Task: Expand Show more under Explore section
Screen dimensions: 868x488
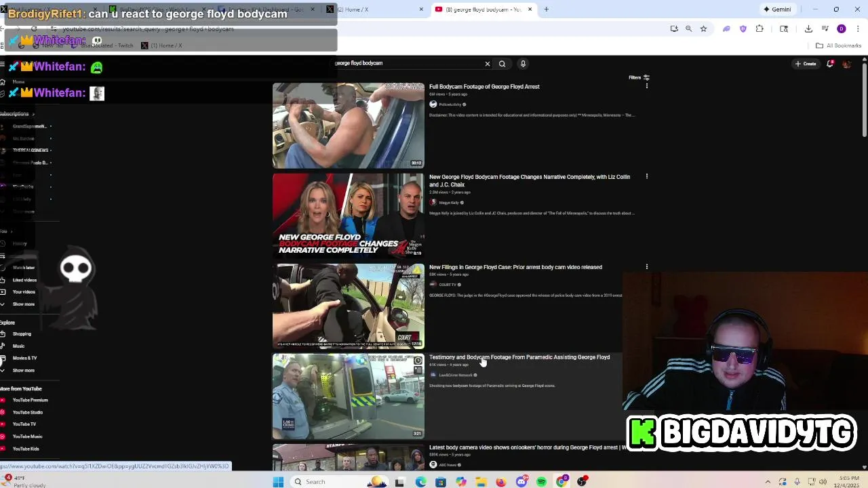Action: (23, 371)
